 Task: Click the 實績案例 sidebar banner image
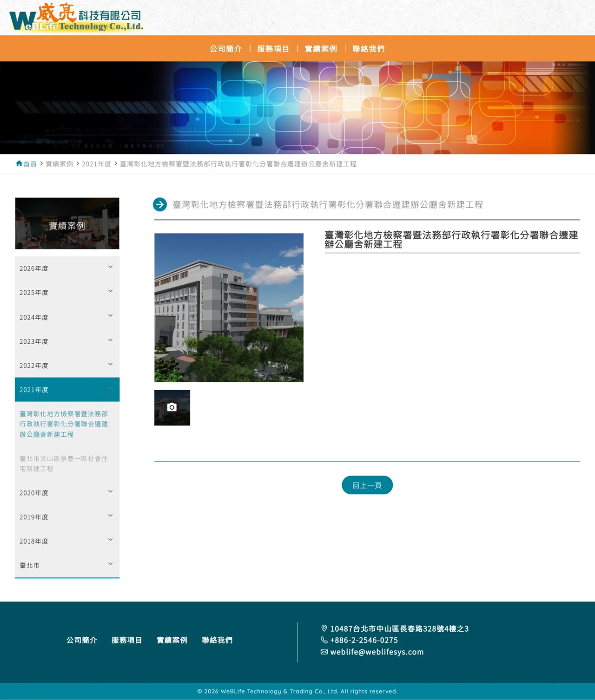pyautogui.click(x=67, y=223)
